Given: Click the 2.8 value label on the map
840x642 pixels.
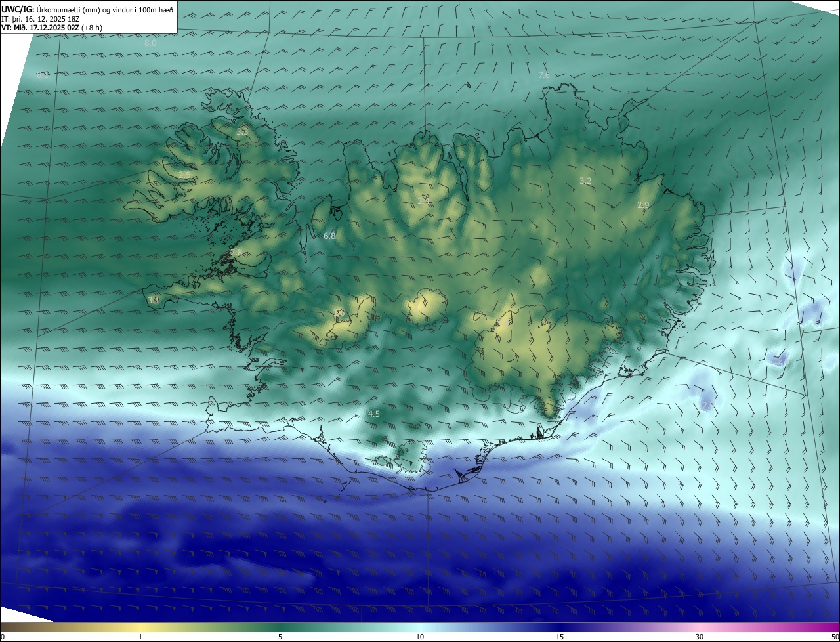Looking at the screenshot, I should pos(236,253).
